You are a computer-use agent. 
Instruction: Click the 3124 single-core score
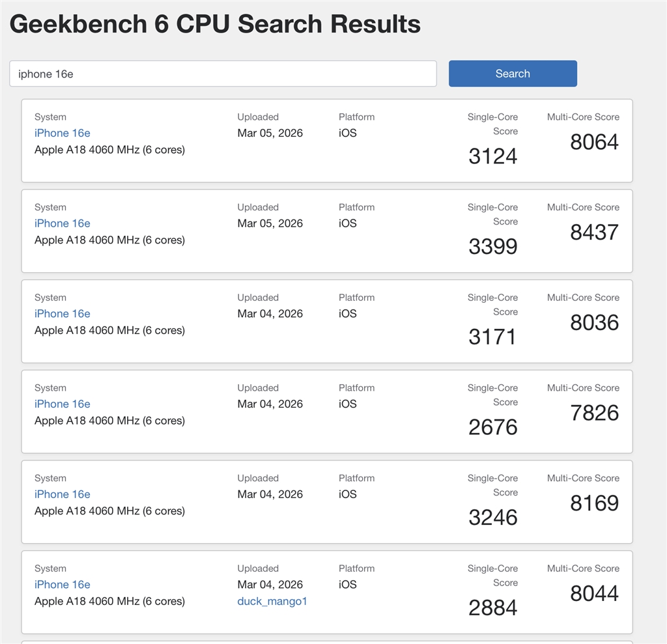coord(492,156)
